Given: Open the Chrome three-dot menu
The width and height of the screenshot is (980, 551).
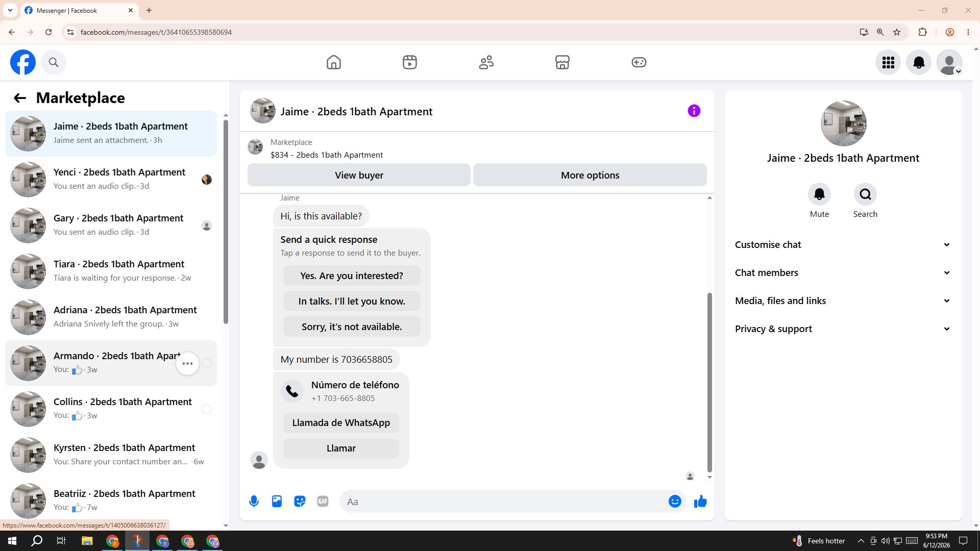Looking at the screenshot, I should (x=968, y=32).
